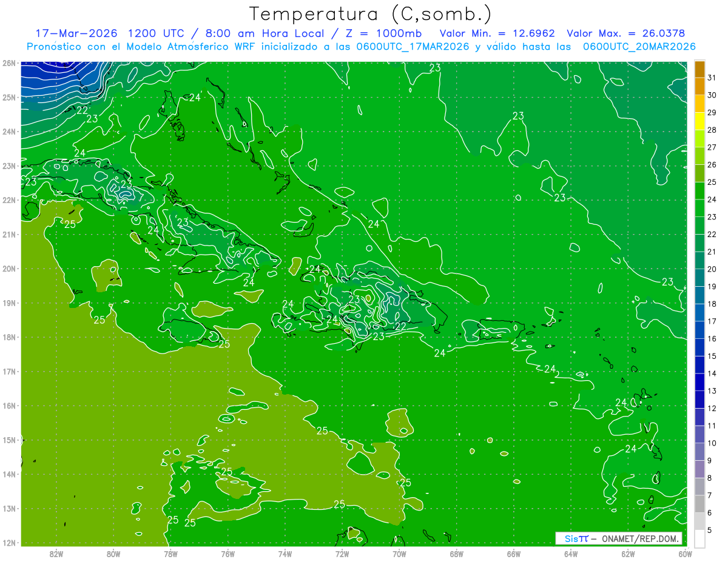Pick the colorbar swatch between 29 and 30
Screen dimensions: 728x562
(699, 104)
